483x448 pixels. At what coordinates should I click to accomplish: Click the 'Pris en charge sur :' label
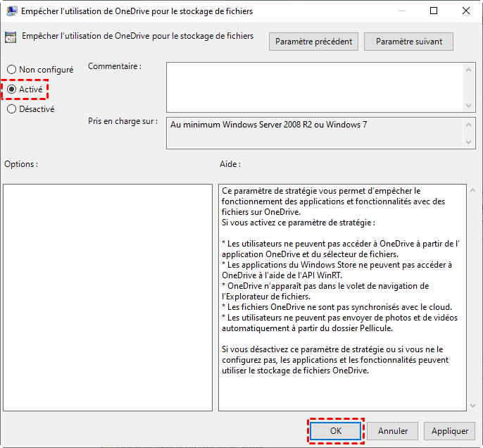(123, 121)
